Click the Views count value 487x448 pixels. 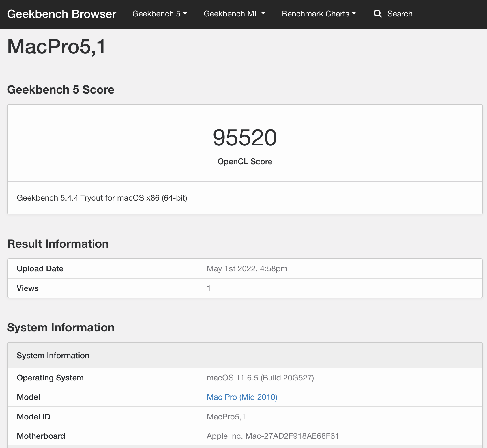(x=209, y=288)
